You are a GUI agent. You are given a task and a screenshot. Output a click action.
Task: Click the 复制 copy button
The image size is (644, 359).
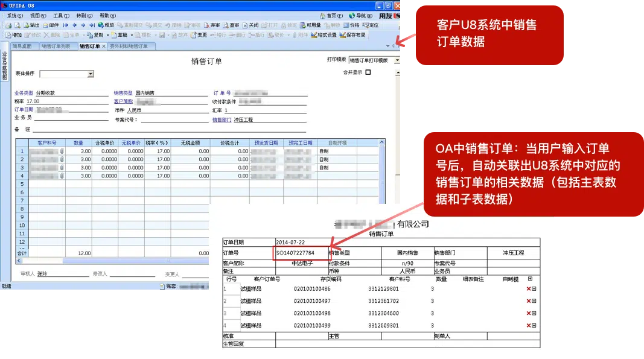95,36
